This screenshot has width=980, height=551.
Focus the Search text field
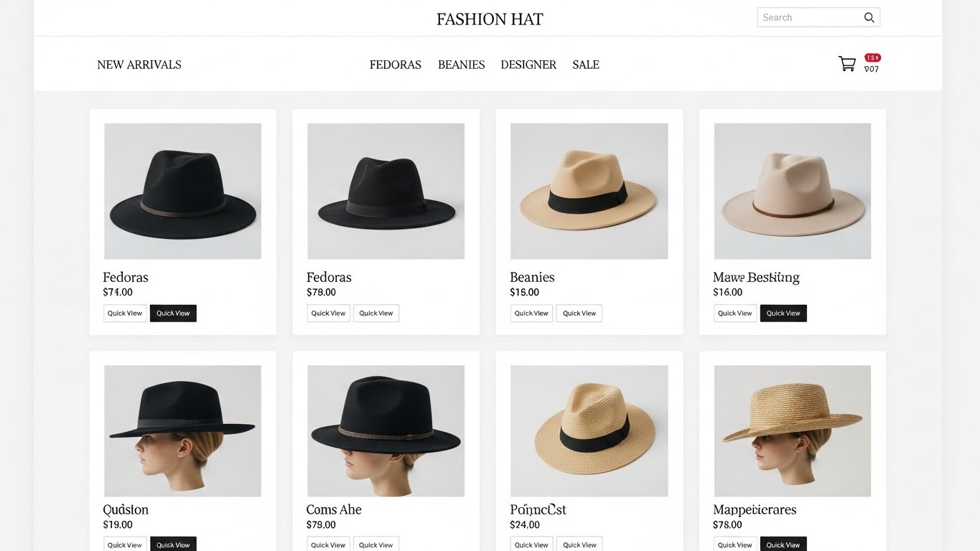(x=808, y=18)
